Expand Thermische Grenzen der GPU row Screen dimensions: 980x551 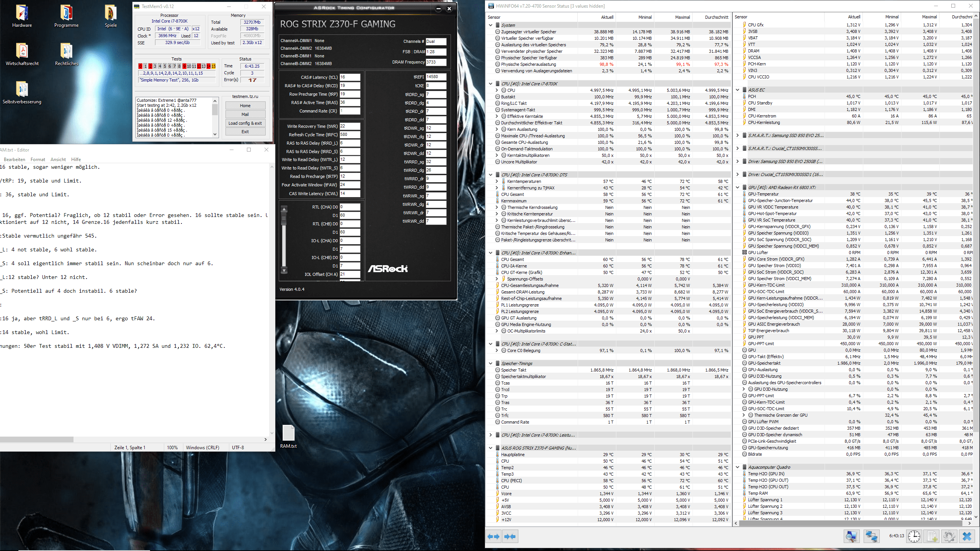[x=744, y=415]
